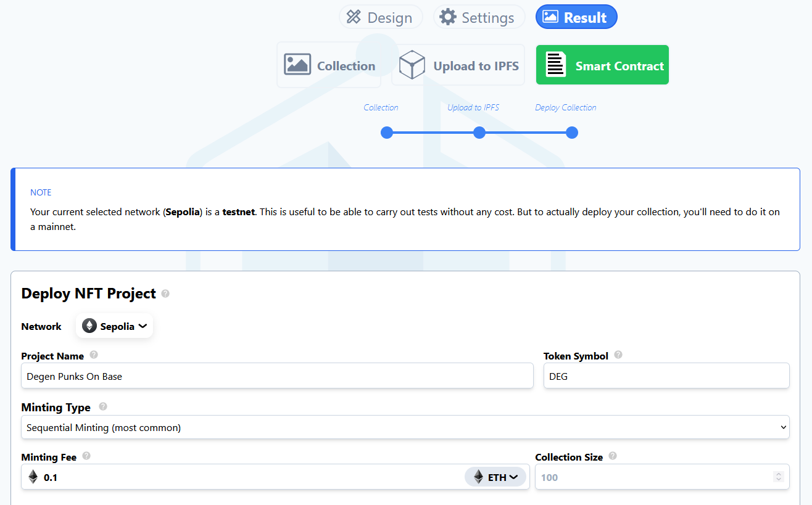Click help icon beside Token Symbol label
The width and height of the screenshot is (812, 505).
pos(618,355)
